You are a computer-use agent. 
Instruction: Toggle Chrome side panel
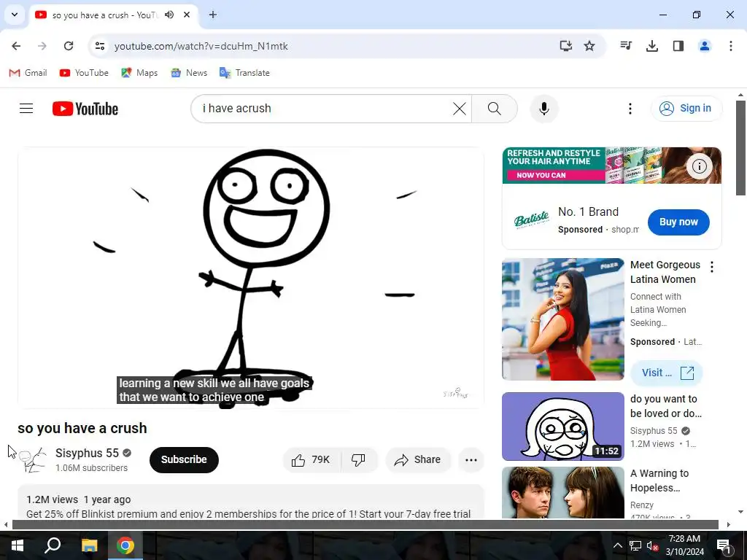point(678,46)
